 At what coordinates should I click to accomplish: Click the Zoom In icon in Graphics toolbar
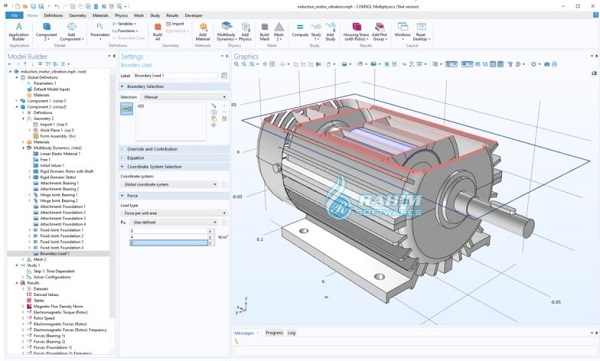coord(237,64)
